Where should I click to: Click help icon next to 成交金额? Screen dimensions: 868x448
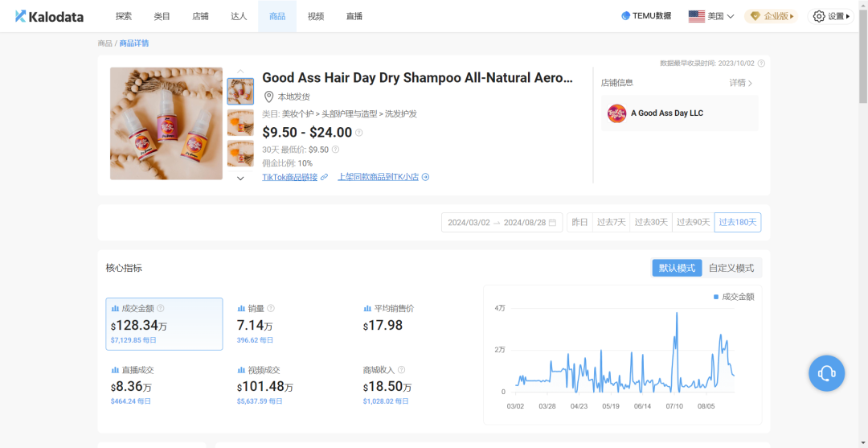161,308
